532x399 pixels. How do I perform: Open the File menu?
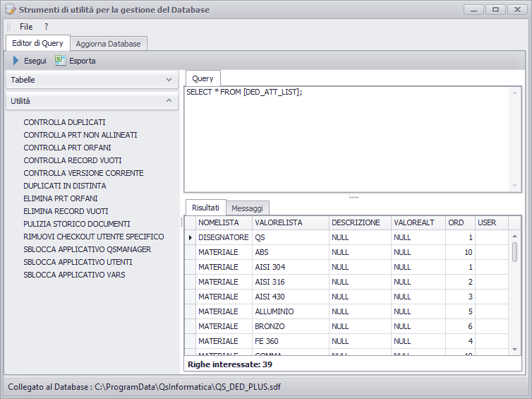point(26,27)
